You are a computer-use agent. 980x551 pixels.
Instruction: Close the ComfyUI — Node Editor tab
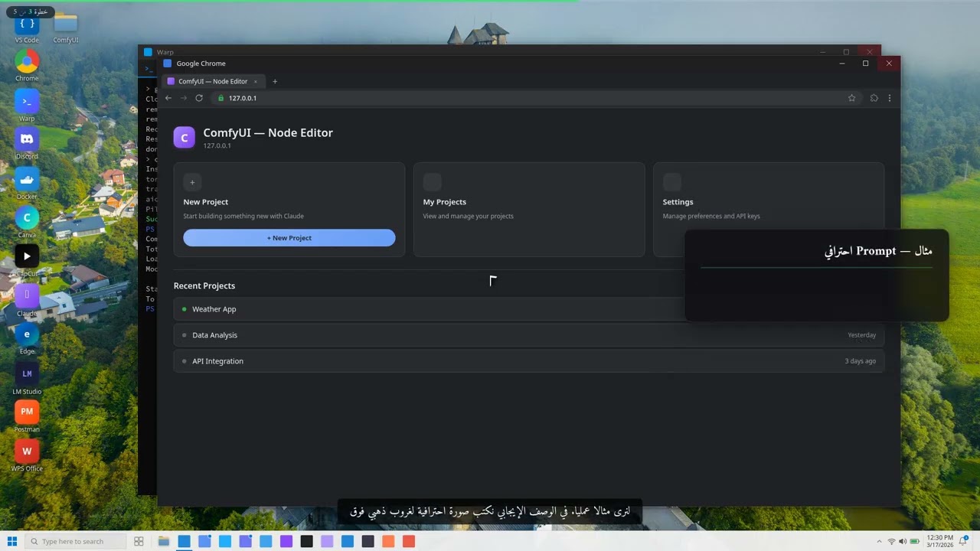tap(256, 81)
